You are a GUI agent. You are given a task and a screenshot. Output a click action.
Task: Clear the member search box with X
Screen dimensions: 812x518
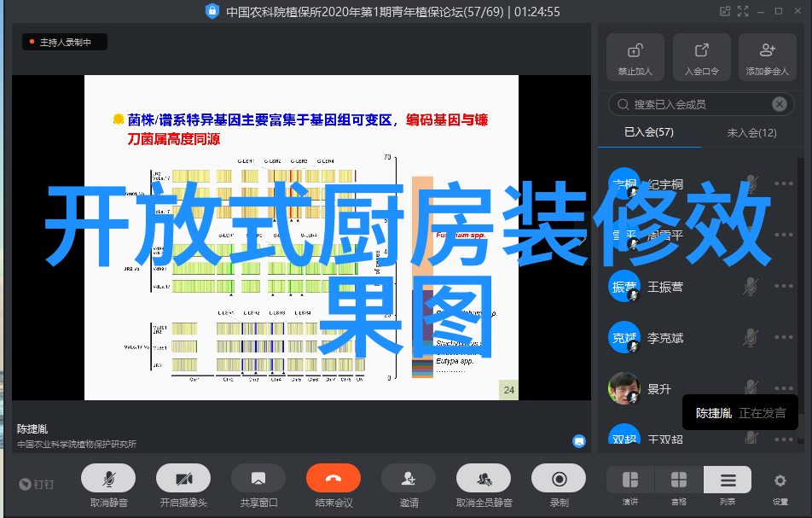click(779, 104)
